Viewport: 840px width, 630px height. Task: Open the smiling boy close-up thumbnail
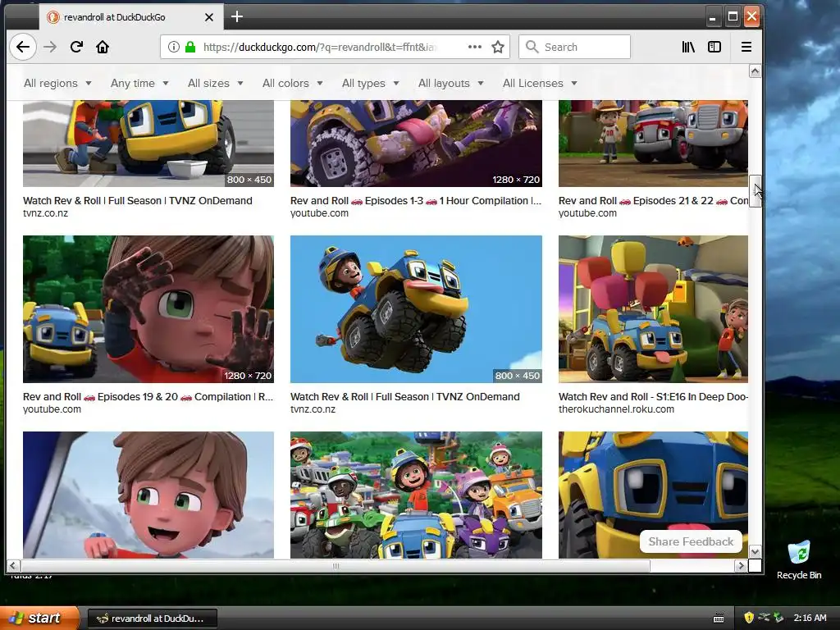(x=148, y=495)
